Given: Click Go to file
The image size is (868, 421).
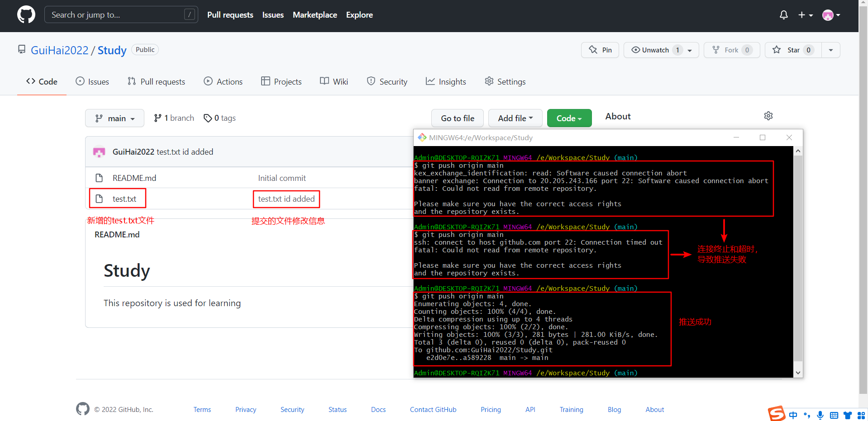Looking at the screenshot, I should tap(458, 118).
